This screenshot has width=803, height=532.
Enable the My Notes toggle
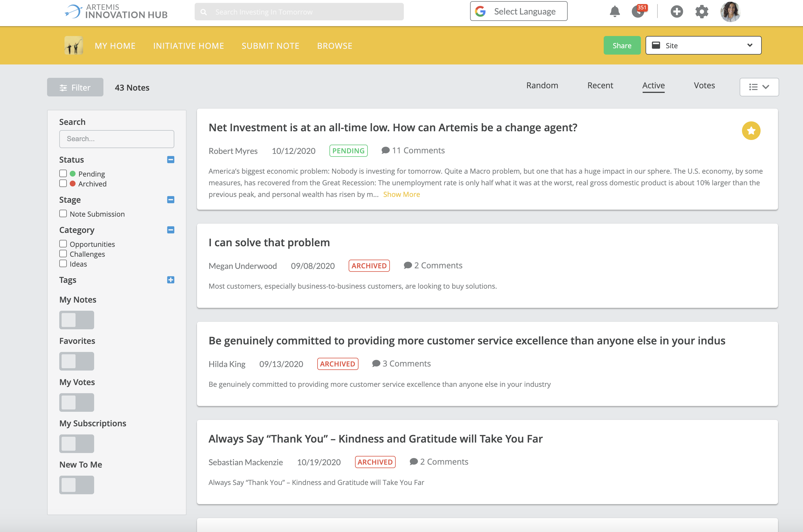point(77,320)
